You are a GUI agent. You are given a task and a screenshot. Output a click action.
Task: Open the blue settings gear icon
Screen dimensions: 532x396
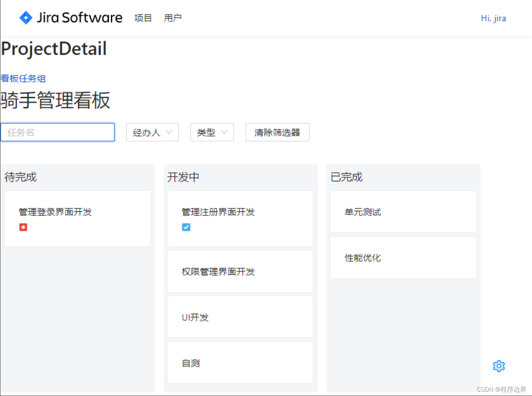(x=499, y=366)
